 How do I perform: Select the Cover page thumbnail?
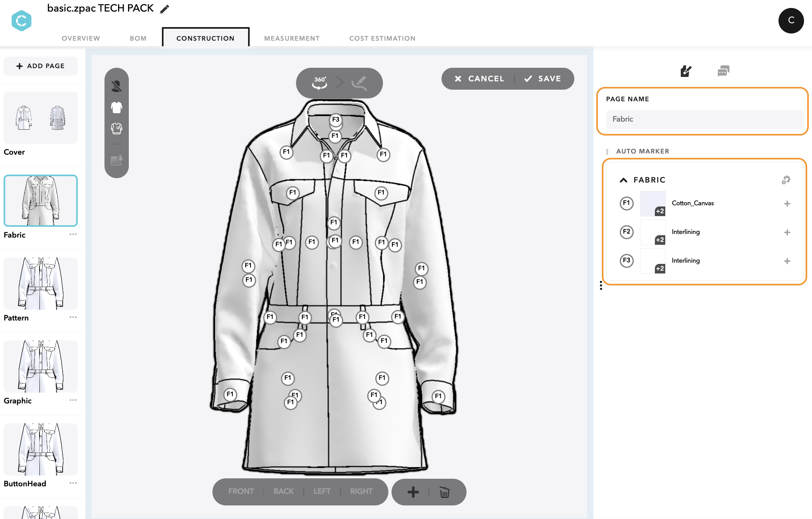[x=41, y=118]
